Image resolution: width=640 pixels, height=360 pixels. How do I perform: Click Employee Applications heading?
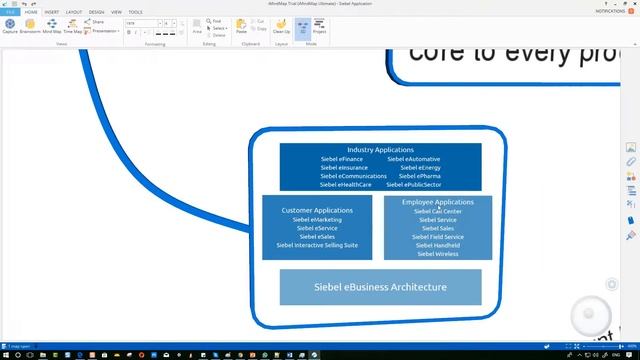(x=438, y=202)
